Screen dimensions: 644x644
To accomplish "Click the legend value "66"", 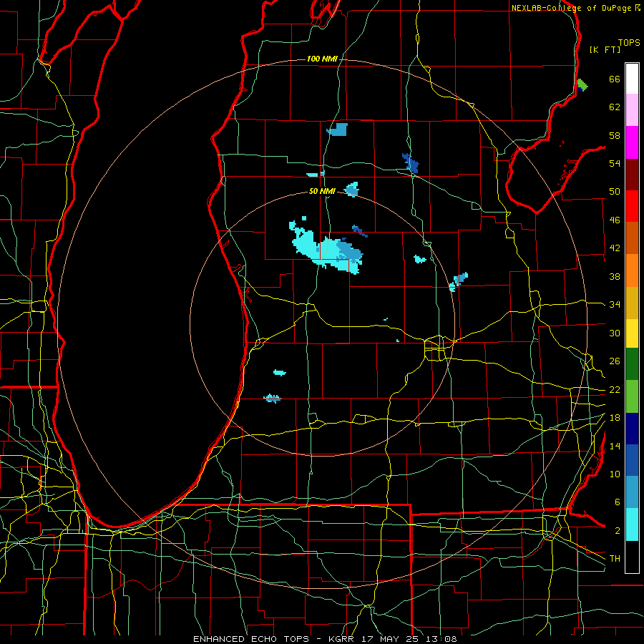I will (615, 79).
